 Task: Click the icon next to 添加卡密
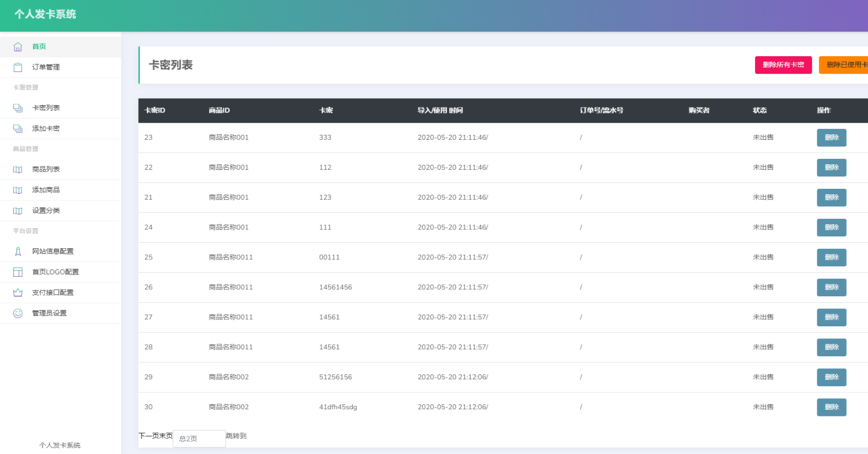(x=18, y=129)
